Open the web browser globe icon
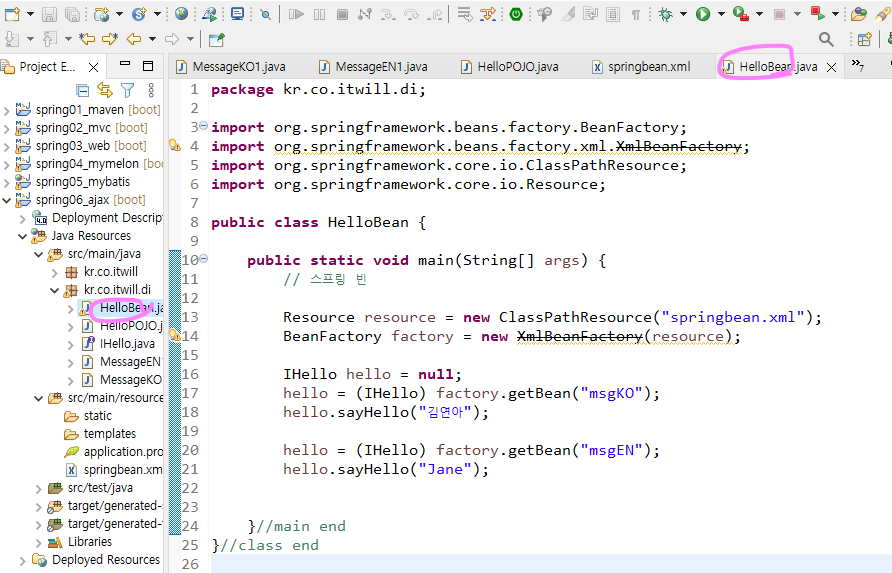Image resolution: width=892 pixels, height=573 pixels. tap(181, 14)
